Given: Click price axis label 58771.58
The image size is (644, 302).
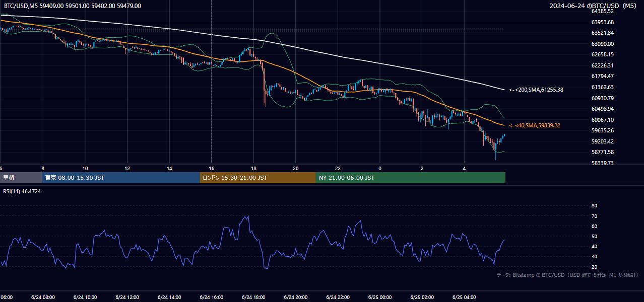Looking at the screenshot, I should [x=603, y=152].
